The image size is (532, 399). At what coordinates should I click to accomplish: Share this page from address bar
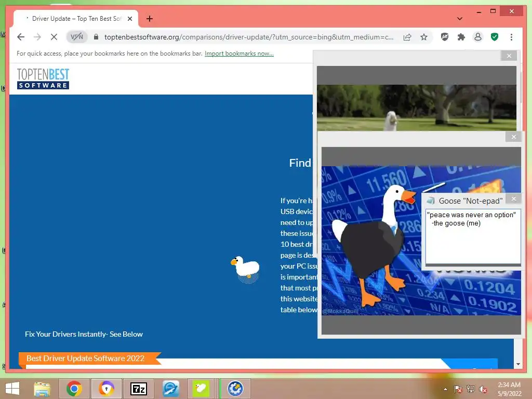pos(407,37)
